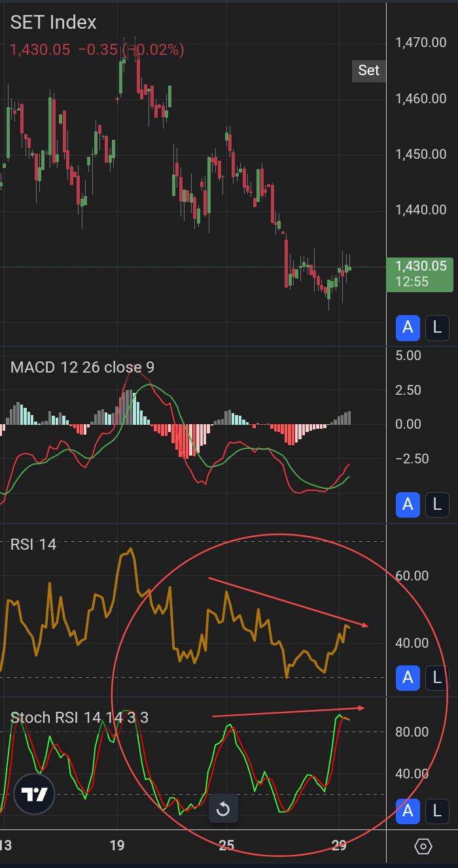Click the Set label tag
This screenshot has width=458, height=868.
[x=368, y=71]
